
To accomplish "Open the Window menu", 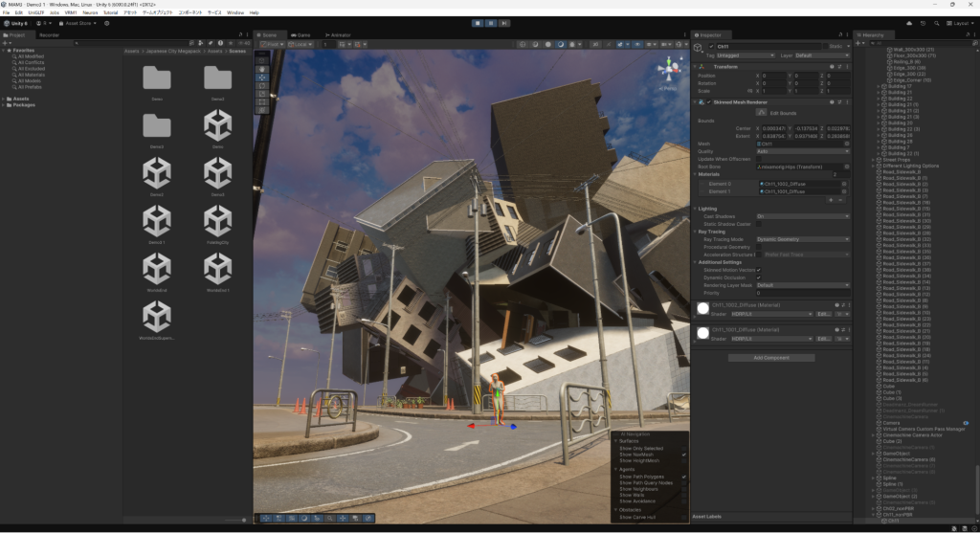I will 234,12.
